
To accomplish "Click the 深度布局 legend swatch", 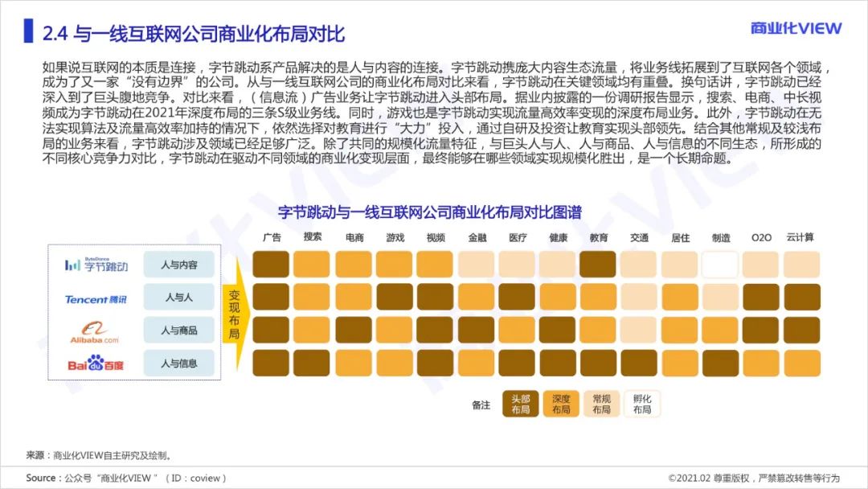I will [x=561, y=404].
